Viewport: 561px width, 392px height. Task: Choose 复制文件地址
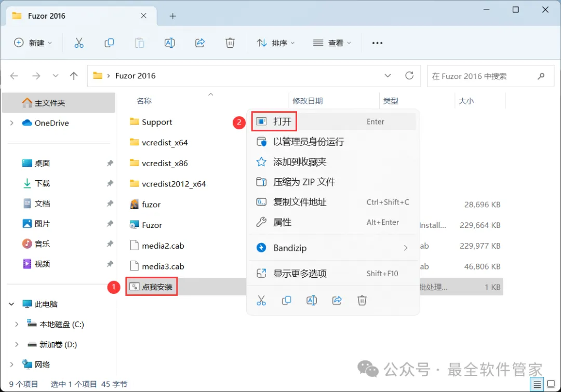[332, 202]
